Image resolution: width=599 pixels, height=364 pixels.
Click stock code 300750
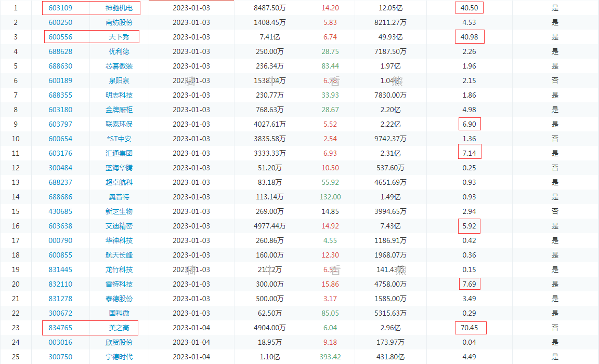click(x=60, y=357)
